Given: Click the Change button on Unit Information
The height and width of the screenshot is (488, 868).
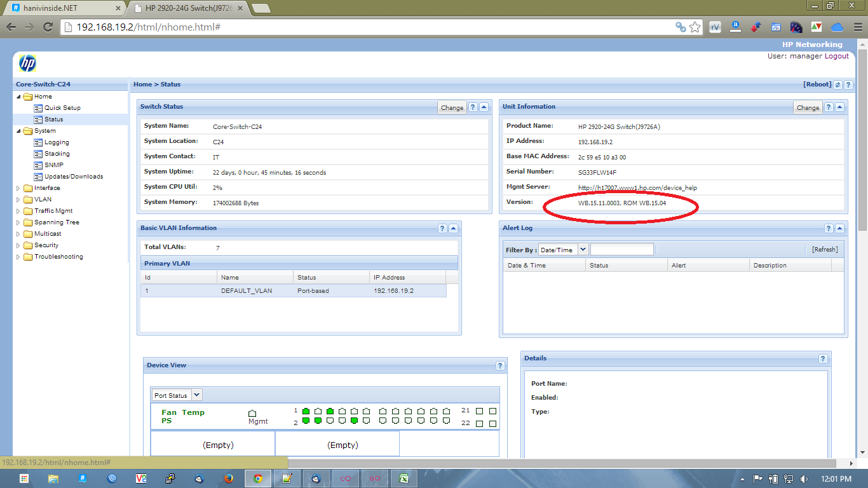Looking at the screenshot, I should point(808,107).
